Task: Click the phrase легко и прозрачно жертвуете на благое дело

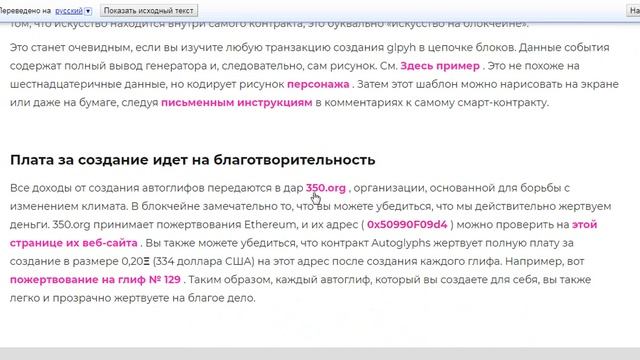Action: pos(133,298)
